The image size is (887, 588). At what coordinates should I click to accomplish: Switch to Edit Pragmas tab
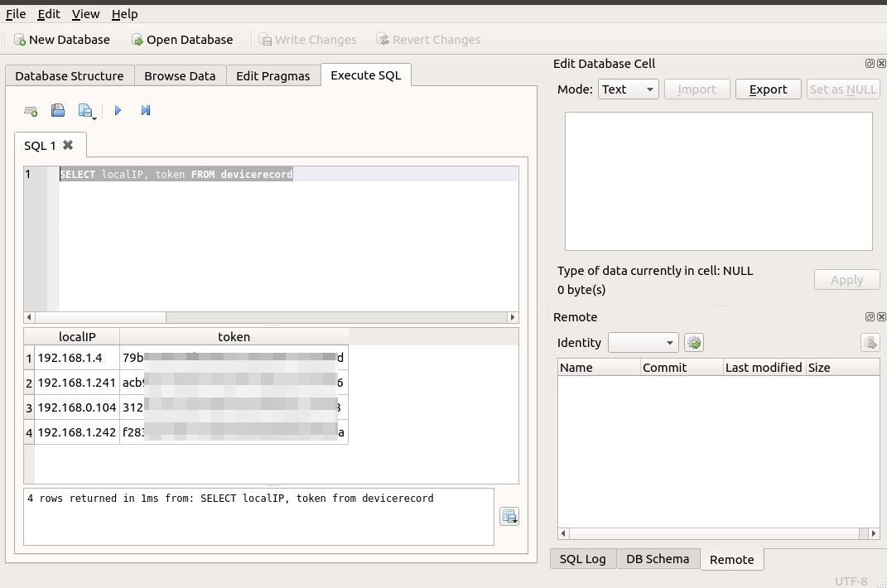point(273,76)
